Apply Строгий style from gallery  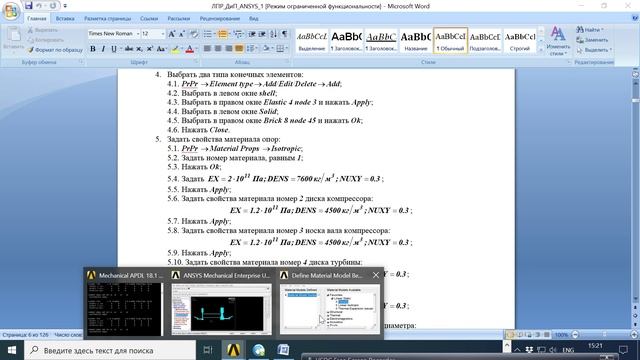[520, 41]
